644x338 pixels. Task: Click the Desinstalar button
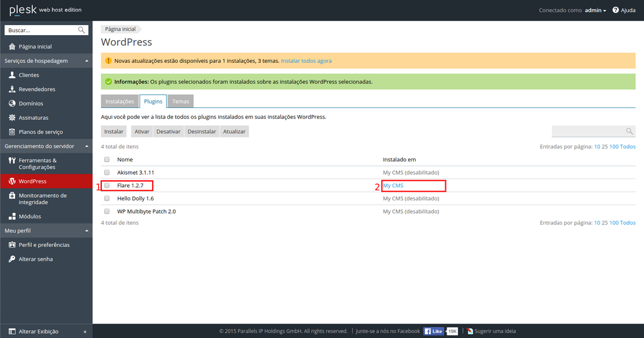pos(202,131)
